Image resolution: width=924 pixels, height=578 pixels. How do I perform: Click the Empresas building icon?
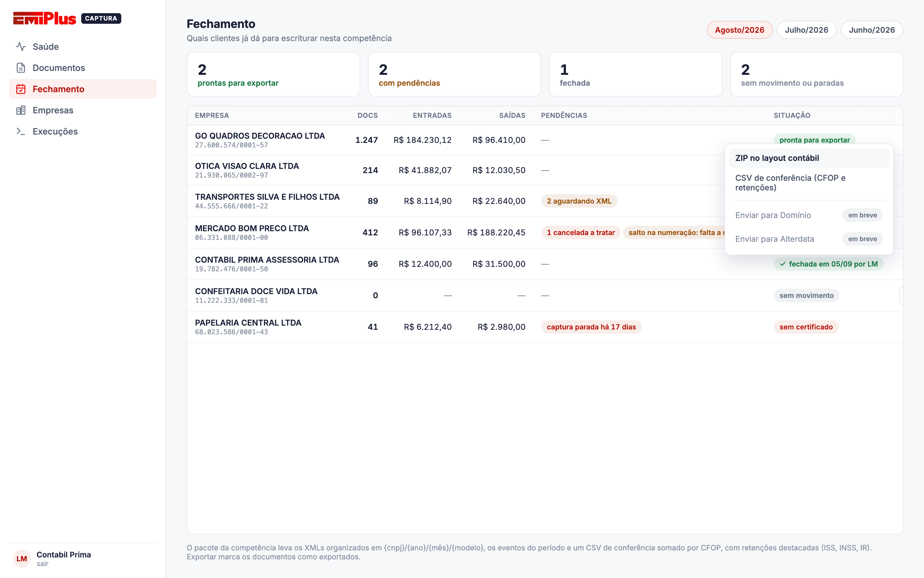[21, 110]
